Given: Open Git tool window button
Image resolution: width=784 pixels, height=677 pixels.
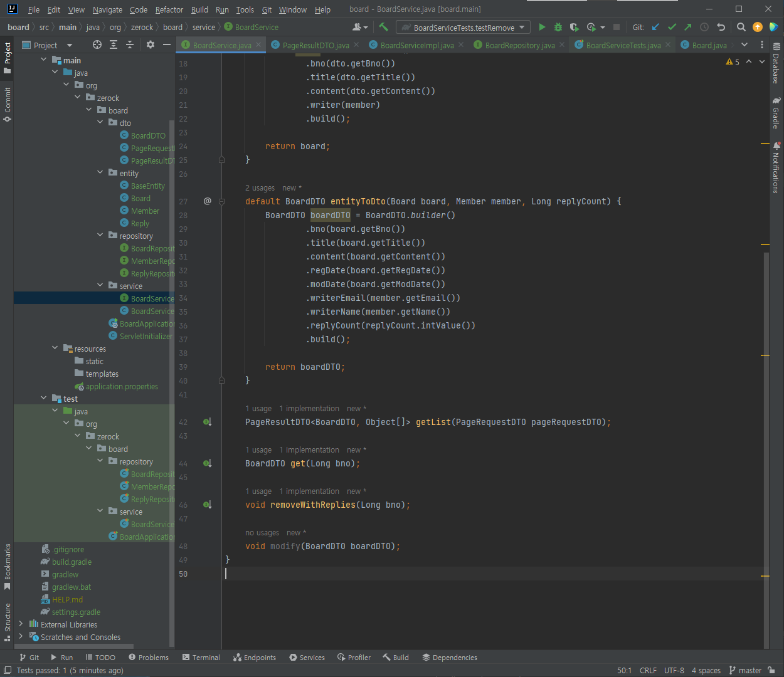Looking at the screenshot, I should point(29,658).
